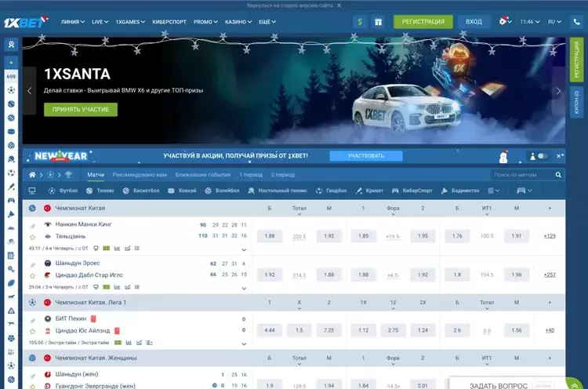The width and height of the screenshot is (588, 389).
Task: Open the +129 more markets link
Action: point(550,236)
